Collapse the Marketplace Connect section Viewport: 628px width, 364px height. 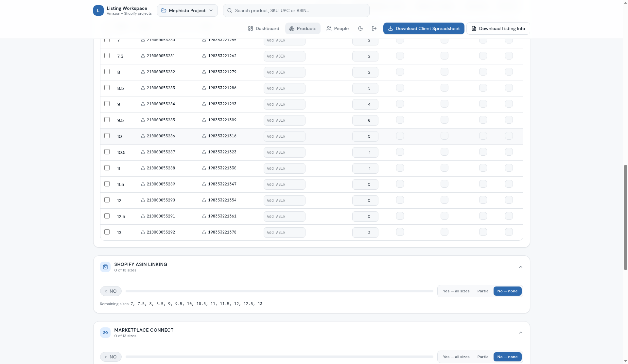coord(521,333)
